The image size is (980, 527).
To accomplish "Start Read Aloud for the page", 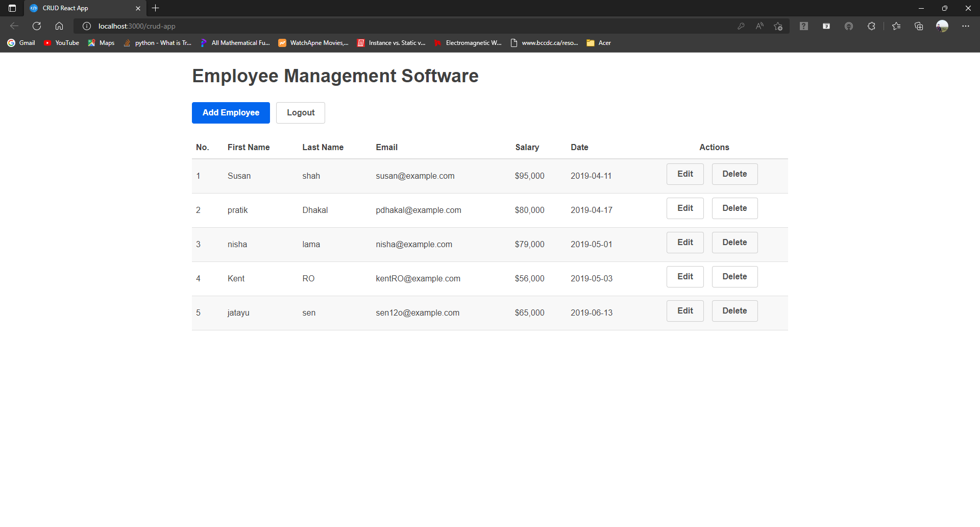I will pyautogui.click(x=759, y=26).
